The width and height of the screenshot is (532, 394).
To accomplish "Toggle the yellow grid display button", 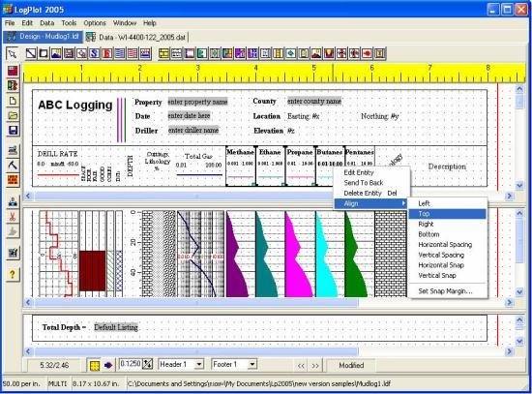I will pyautogui.click(x=95, y=366).
